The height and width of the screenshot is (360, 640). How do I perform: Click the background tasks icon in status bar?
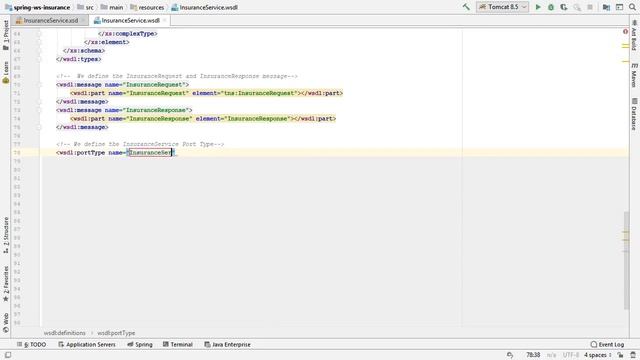click(510, 355)
